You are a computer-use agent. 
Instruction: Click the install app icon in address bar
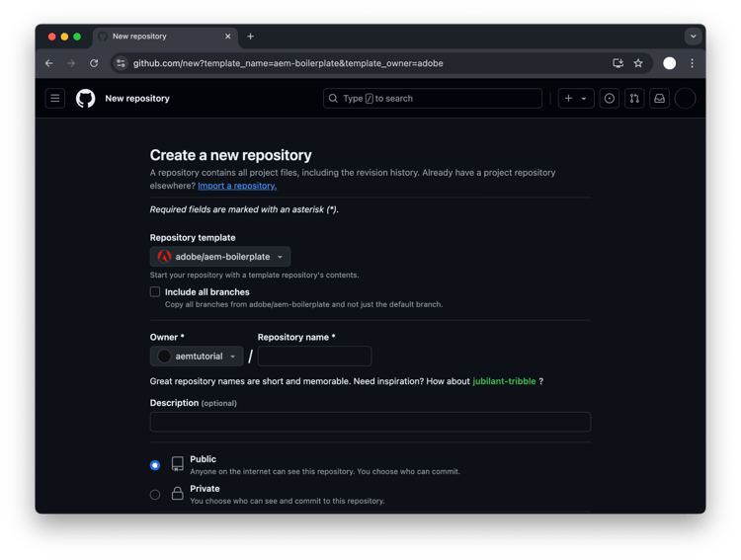point(617,63)
